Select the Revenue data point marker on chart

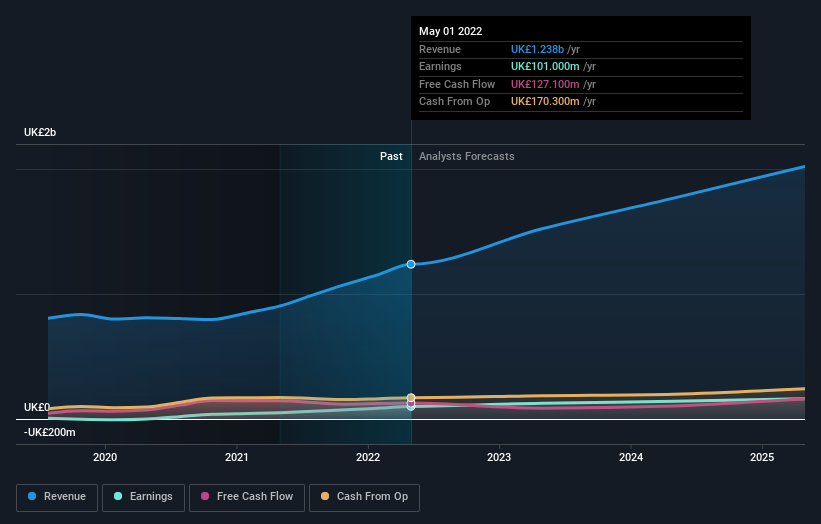pos(411,264)
